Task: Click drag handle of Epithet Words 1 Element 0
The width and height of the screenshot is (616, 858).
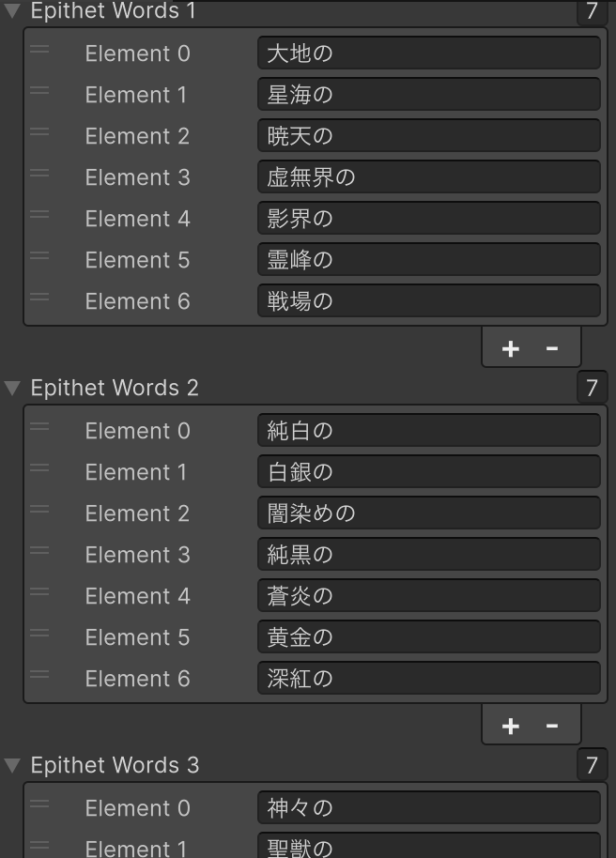Action: (x=39, y=49)
